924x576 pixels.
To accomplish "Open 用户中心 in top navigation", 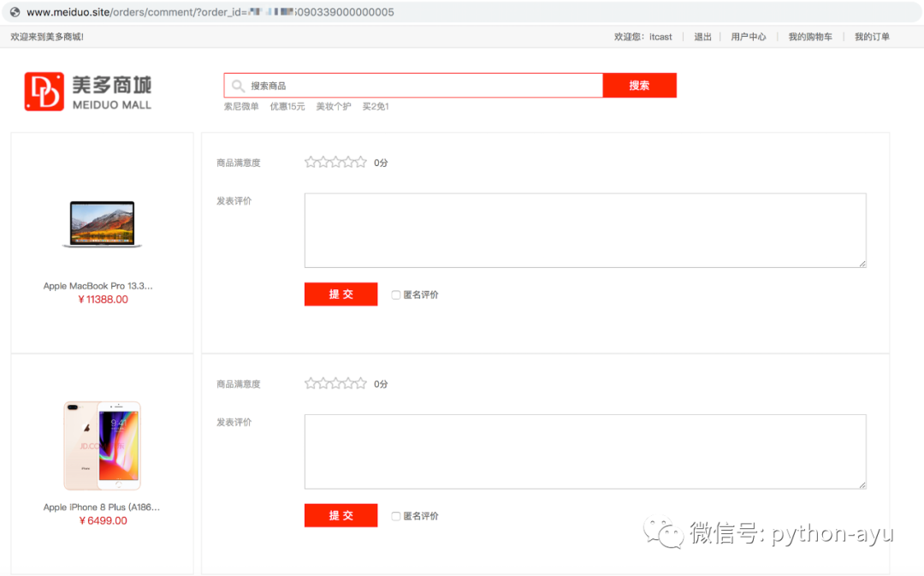I will (x=749, y=37).
